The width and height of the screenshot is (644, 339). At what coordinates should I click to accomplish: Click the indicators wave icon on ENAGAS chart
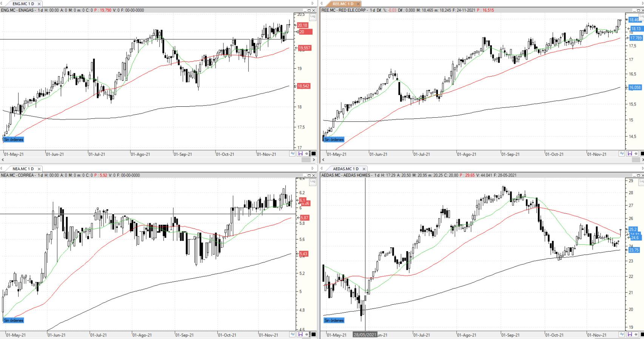pos(293,154)
